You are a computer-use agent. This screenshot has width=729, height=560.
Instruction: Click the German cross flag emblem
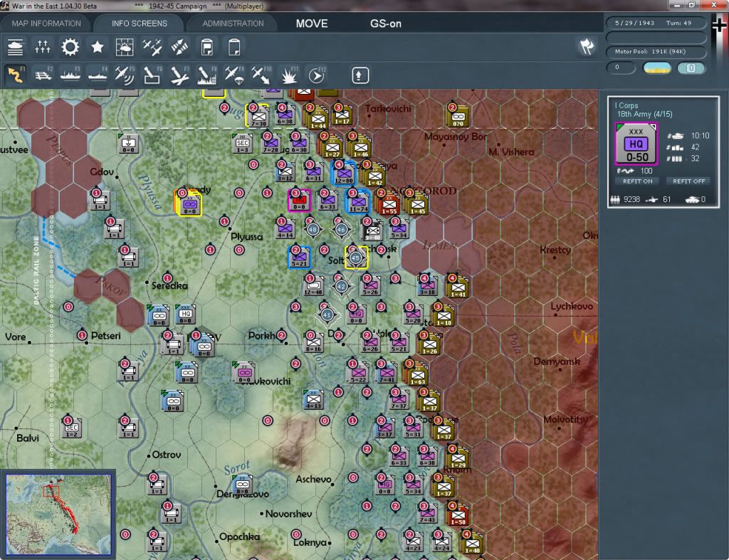(719, 26)
